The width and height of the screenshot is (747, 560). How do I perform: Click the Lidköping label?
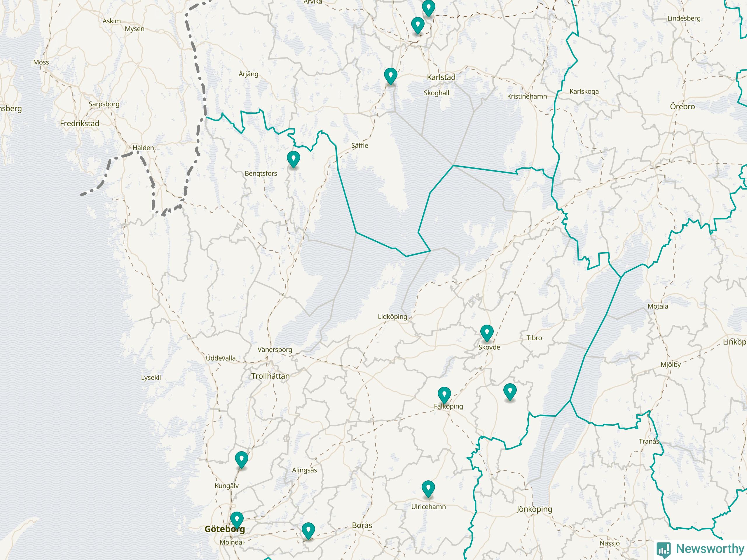pos(392,317)
